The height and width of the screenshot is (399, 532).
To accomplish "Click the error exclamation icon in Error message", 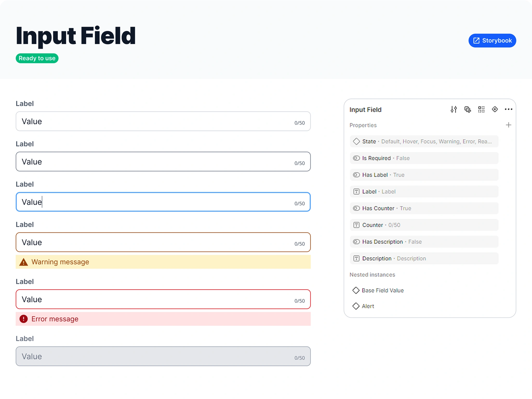I will pyautogui.click(x=23, y=319).
